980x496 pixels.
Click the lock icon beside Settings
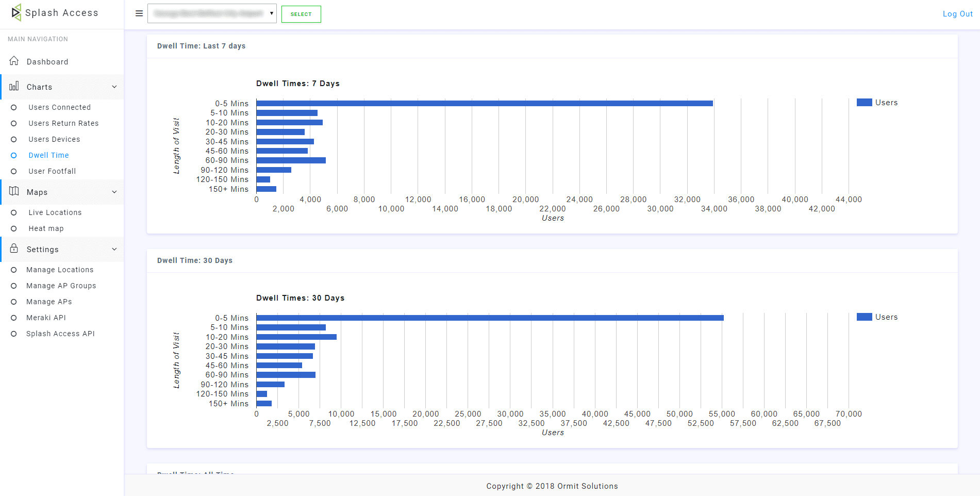pyautogui.click(x=14, y=249)
